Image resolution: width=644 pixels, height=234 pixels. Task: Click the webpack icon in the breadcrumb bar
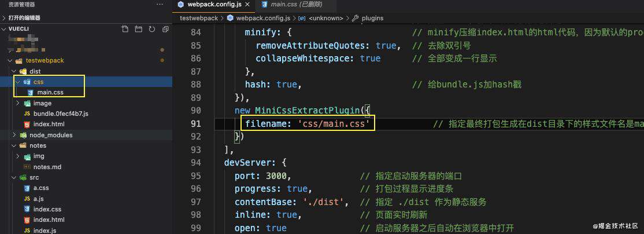230,18
